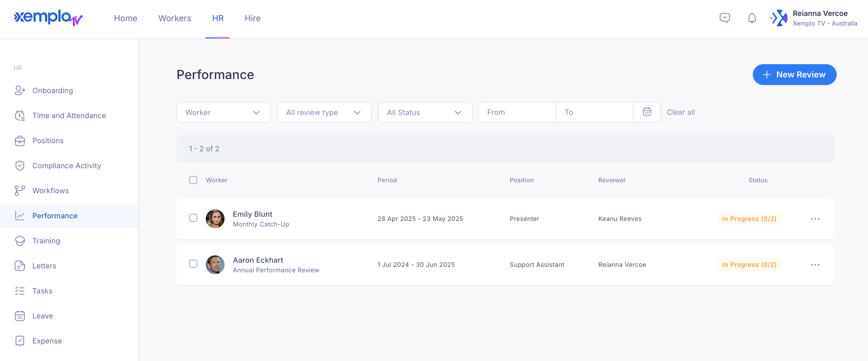Open the Worker filter dropdown
Screen dimensions: 868x361
[x=224, y=112]
